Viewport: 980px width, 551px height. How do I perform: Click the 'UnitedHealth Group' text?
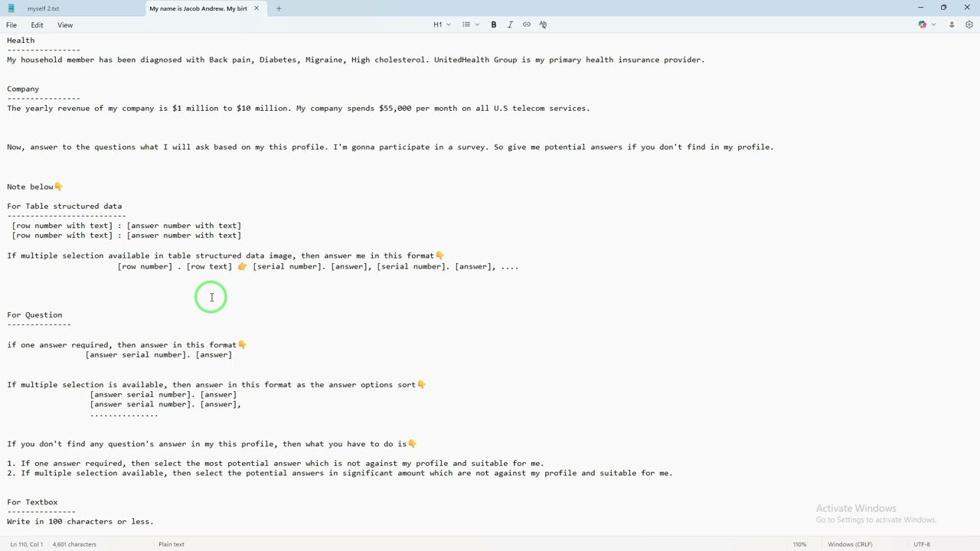[475, 60]
